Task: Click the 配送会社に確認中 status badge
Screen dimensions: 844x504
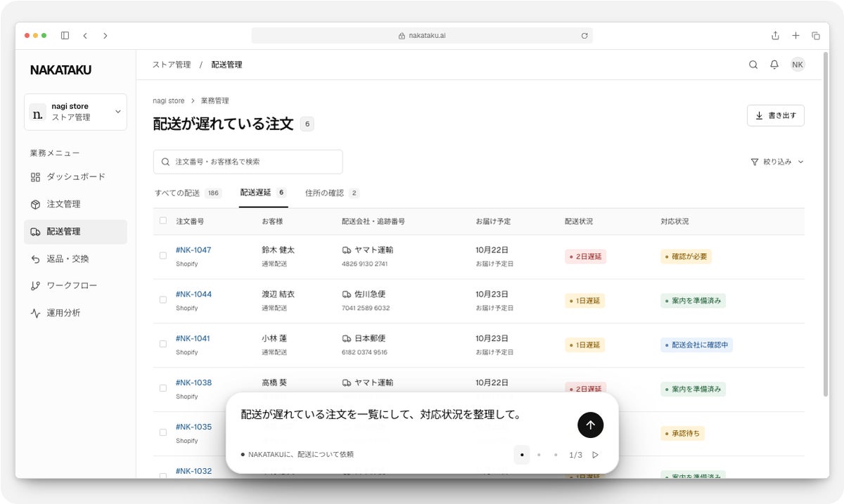Action: (696, 345)
